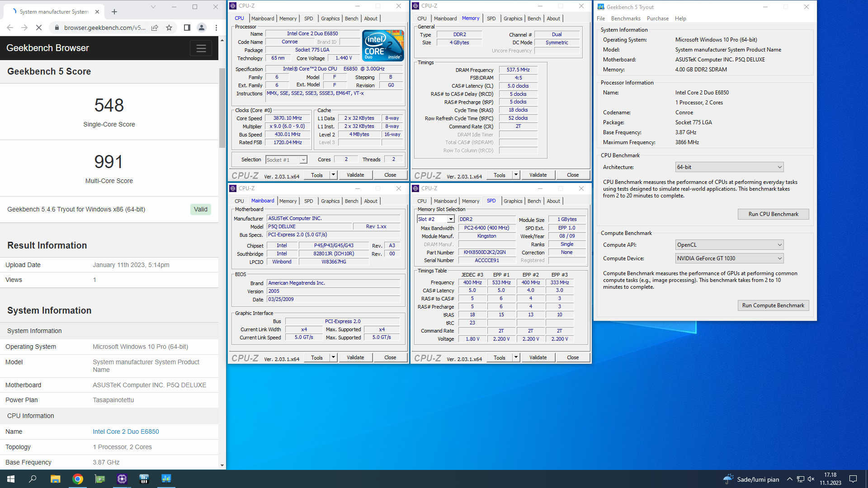Click the 991 Multi-Core score
This screenshot has width=868, height=488.
(109, 162)
